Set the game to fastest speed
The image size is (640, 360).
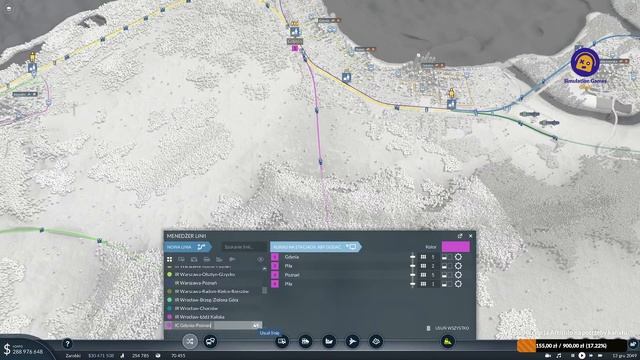pyautogui.click(x=600, y=356)
